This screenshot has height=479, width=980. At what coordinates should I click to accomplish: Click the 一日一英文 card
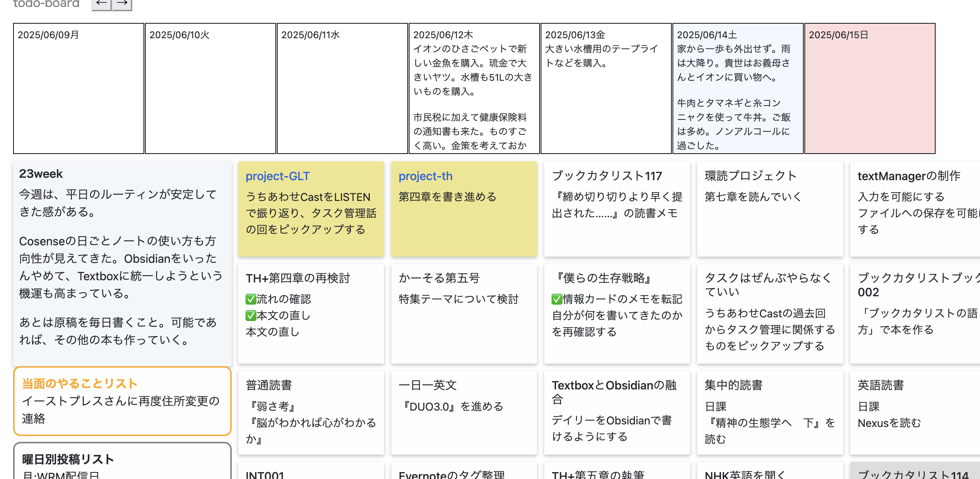coord(463,412)
